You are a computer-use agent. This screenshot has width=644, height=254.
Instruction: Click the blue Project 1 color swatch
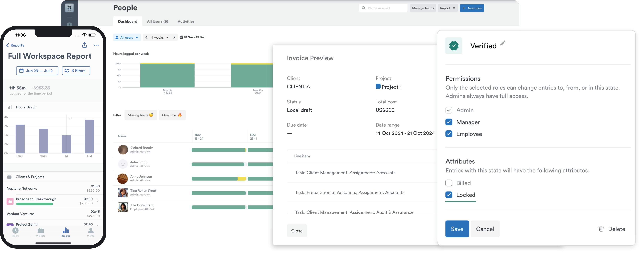pyautogui.click(x=378, y=87)
